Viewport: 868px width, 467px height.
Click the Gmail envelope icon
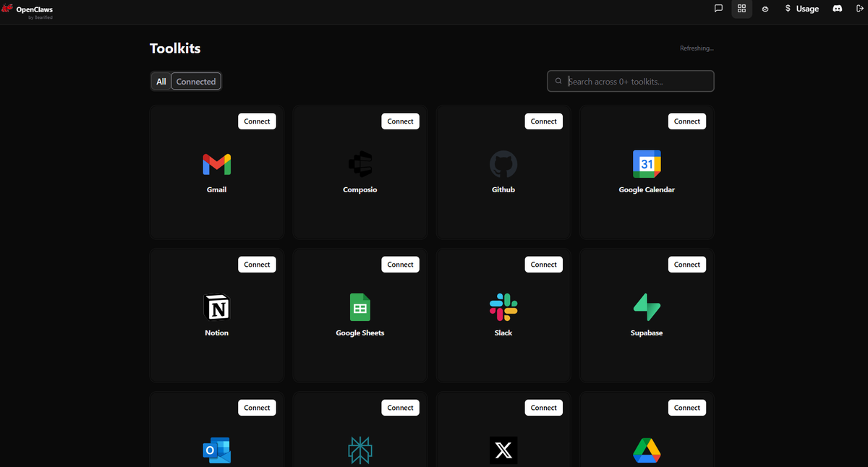tap(217, 164)
